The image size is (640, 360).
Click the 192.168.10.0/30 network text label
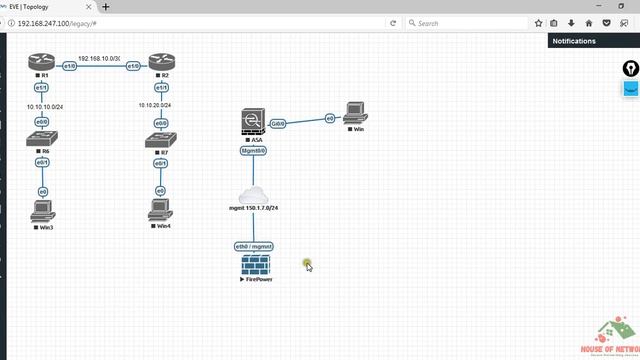click(x=99, y=59)
